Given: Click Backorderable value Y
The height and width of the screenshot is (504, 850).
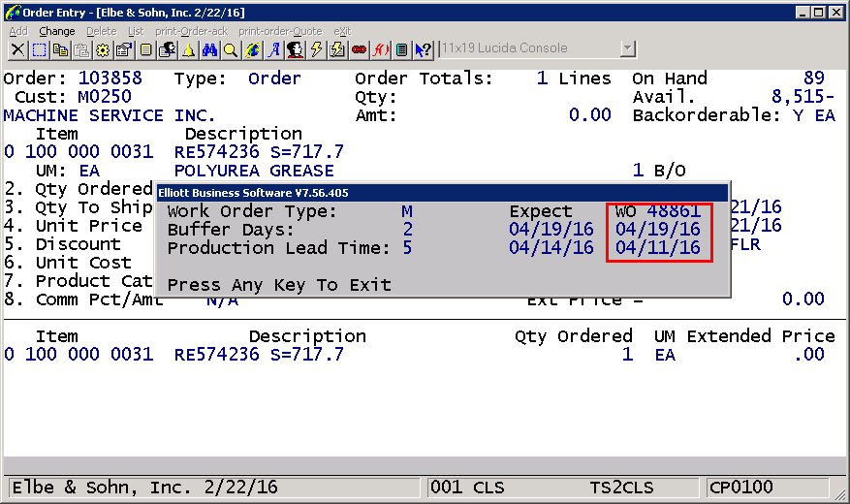Looking at the screenshot, I should click(798, 115).
